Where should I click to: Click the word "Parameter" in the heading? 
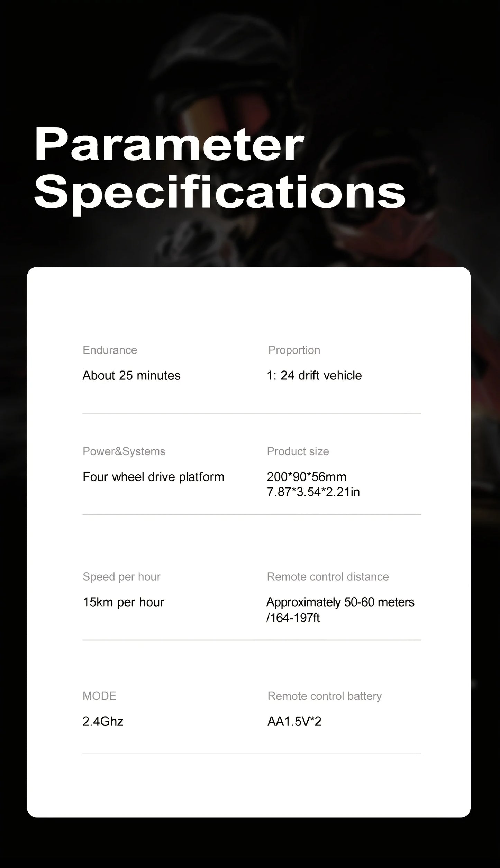[x=169, y=145]
